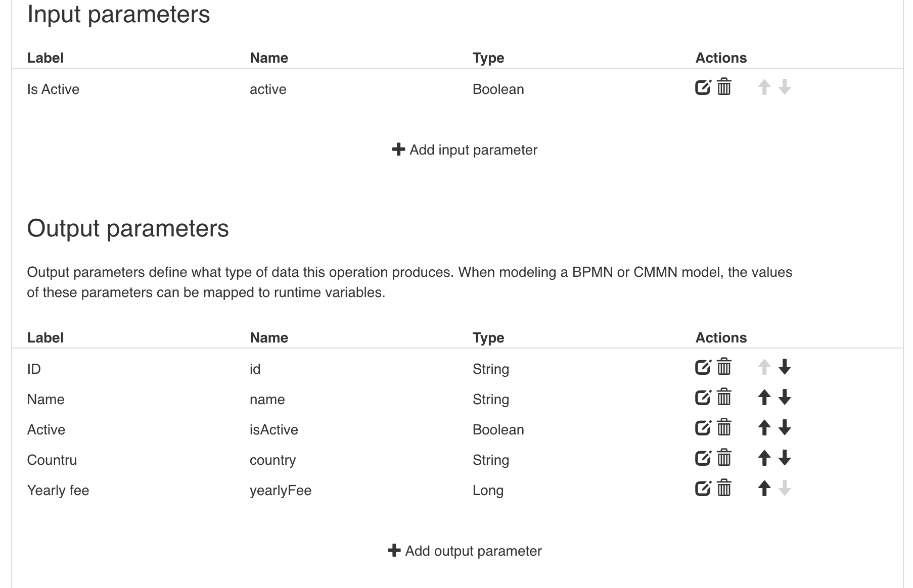Delete the name output parameter

tap(723, 398)
